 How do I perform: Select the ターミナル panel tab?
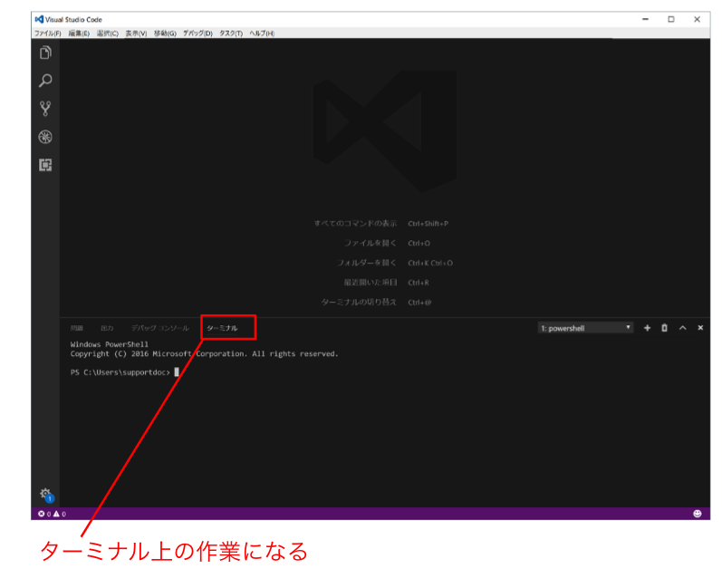pyautogui.click(x=222, y=328)
